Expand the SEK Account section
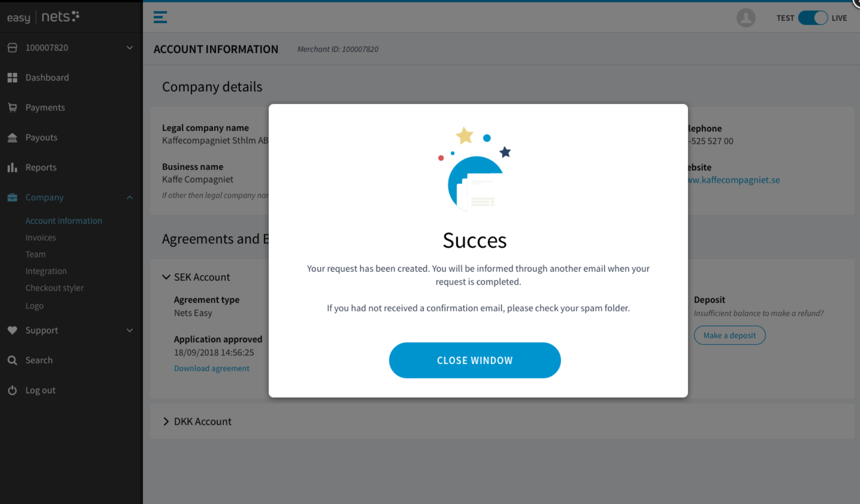Image resolution: width=860 pixels, height=504 pixels. pyautogui.click(x=166, y=277)
